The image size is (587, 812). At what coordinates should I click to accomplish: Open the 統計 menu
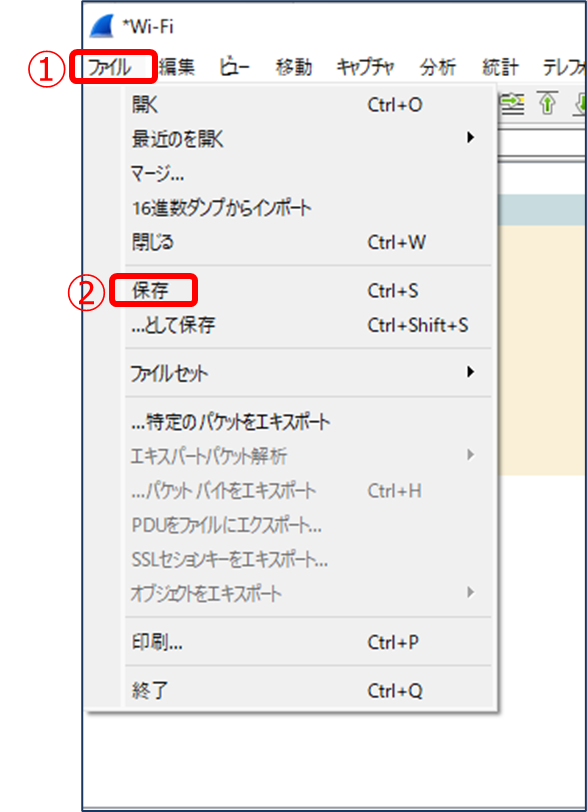click(x=500, y=67)
